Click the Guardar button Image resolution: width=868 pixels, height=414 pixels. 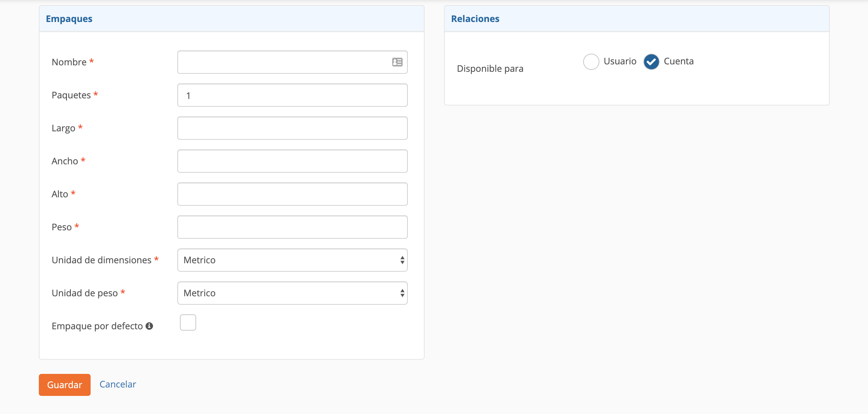64,384
